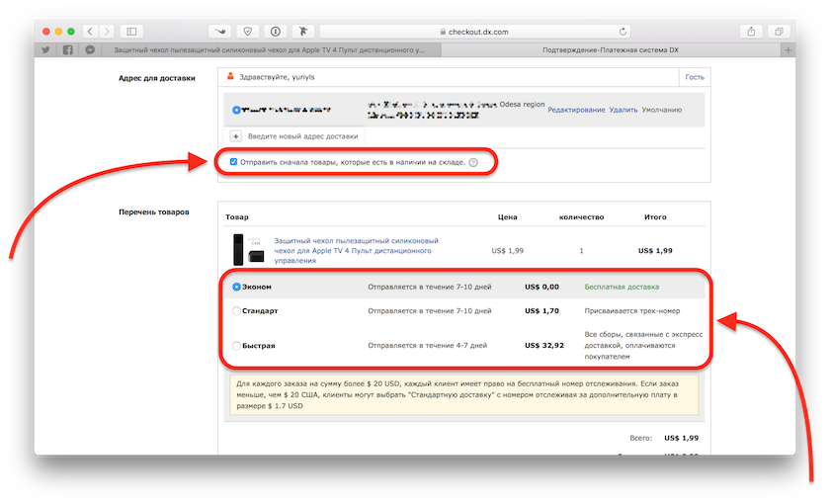The image size is (830, 504).
Task: Go forward with Safari's forward arrow
Action: (107, 32)
